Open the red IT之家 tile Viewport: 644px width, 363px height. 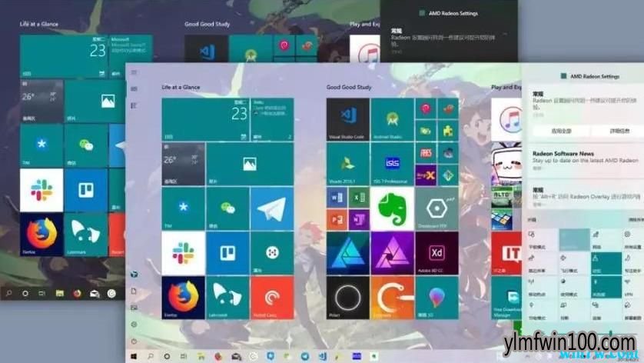coord(506,253)
